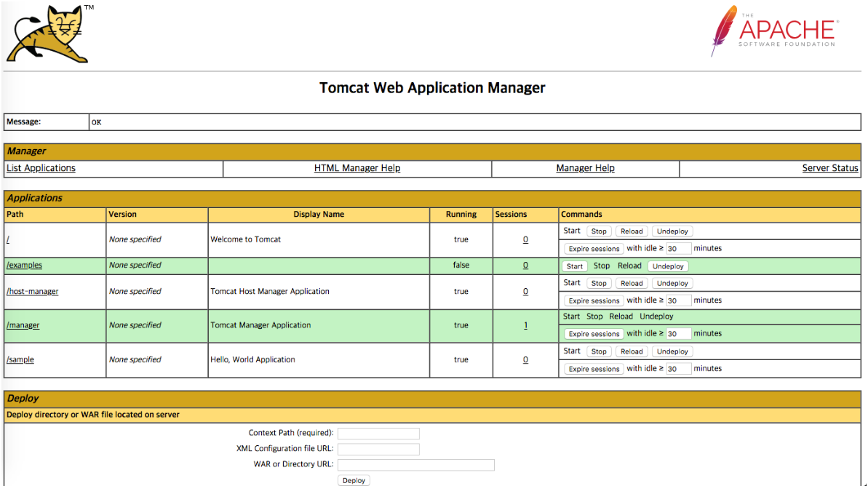Select "Tomcat Host Manager Application" text

270,291
